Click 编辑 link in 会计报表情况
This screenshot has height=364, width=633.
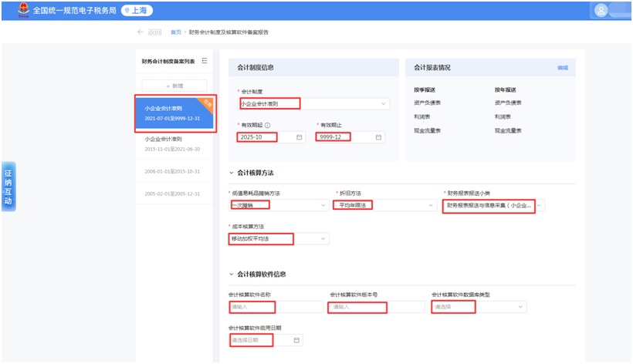click(x=562, y=68)
